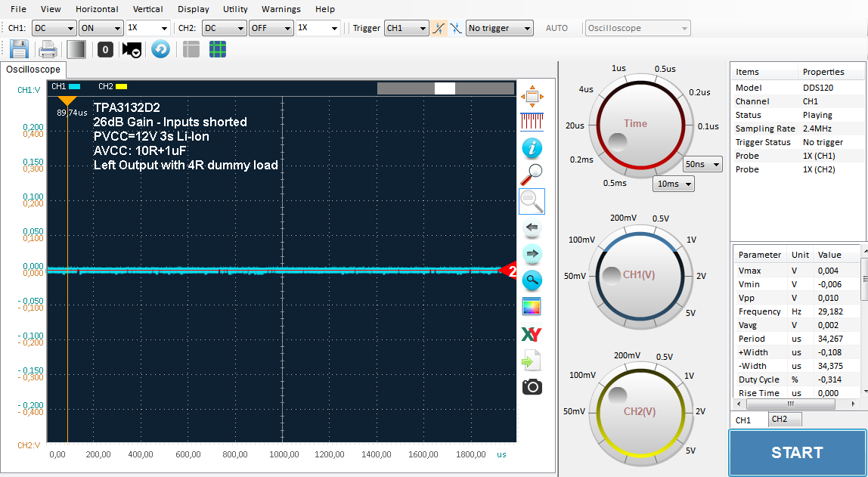
Task: Click the gray gradient background icon
Action: (76, 50)
